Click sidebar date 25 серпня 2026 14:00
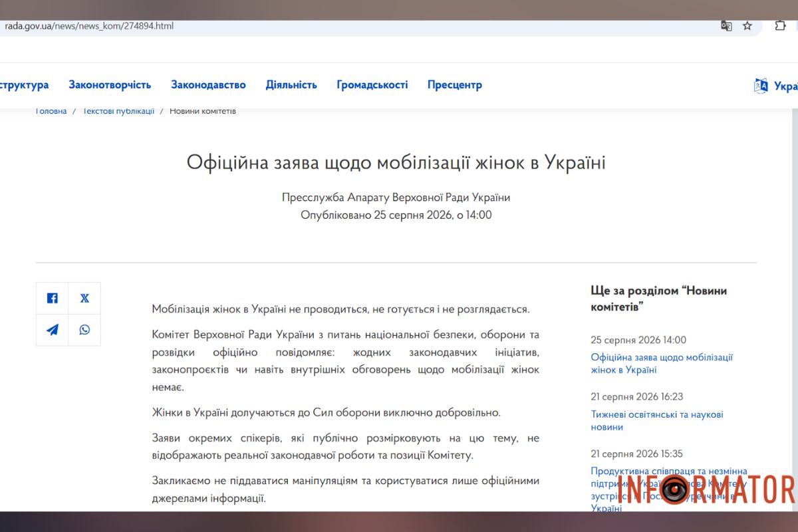798x532 pixels. (x=638, y=340)
